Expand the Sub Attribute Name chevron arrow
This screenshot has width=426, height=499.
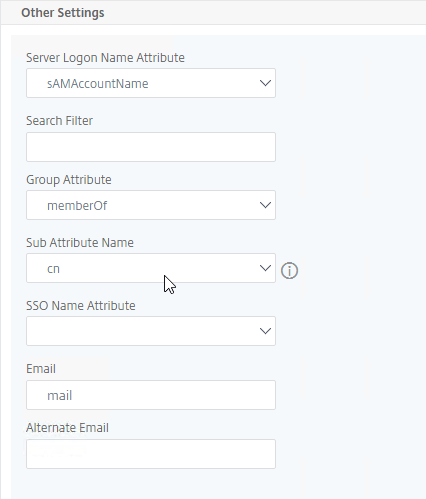click(265, 268)
